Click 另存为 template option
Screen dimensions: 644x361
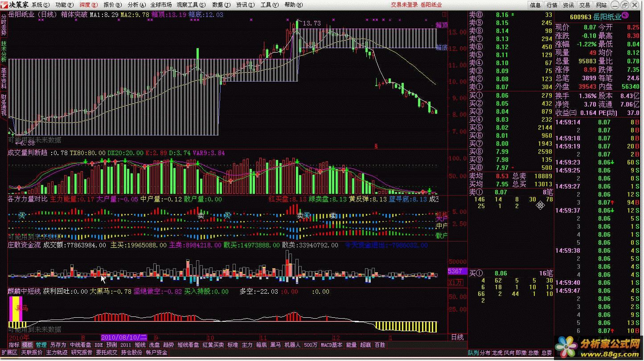58,345
